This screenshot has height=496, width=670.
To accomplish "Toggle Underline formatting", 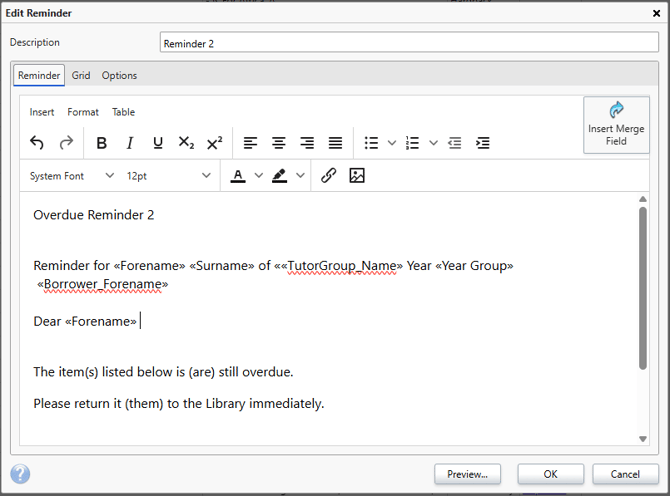I will click(158, 143).
